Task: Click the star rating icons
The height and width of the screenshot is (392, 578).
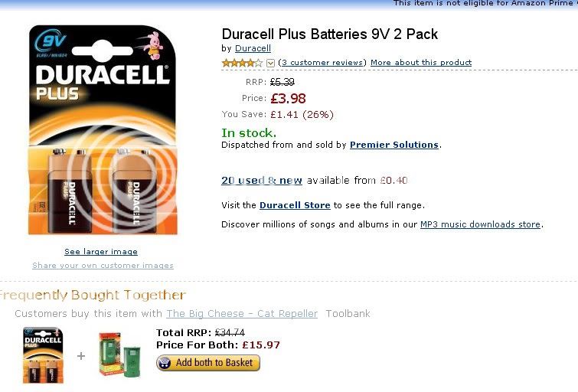Action: [x=242, y=63]
